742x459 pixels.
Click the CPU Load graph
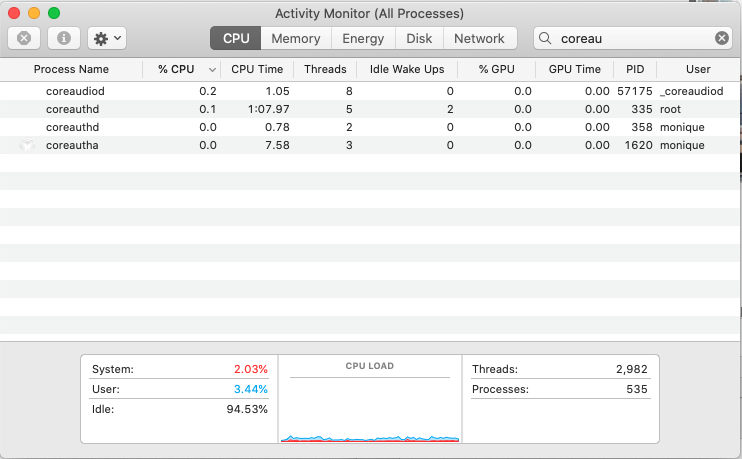point(370,405)
